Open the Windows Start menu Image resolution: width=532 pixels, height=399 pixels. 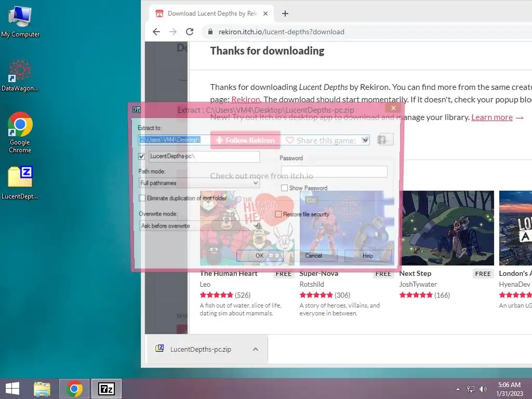click(x=12, y=389)
